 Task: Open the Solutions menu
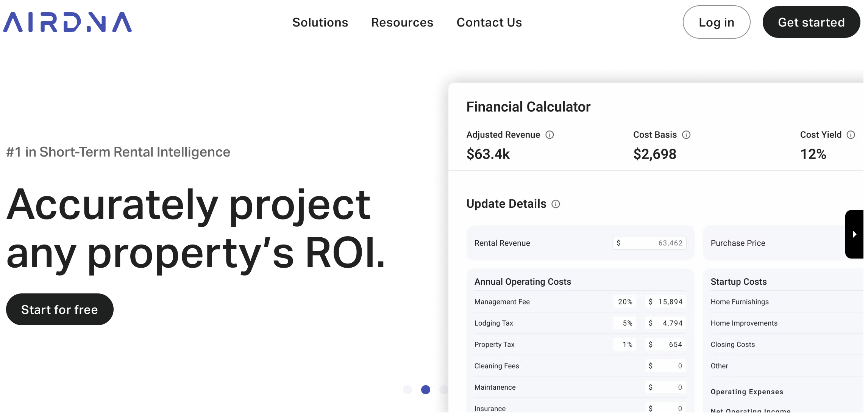click(x=320, y=22)
